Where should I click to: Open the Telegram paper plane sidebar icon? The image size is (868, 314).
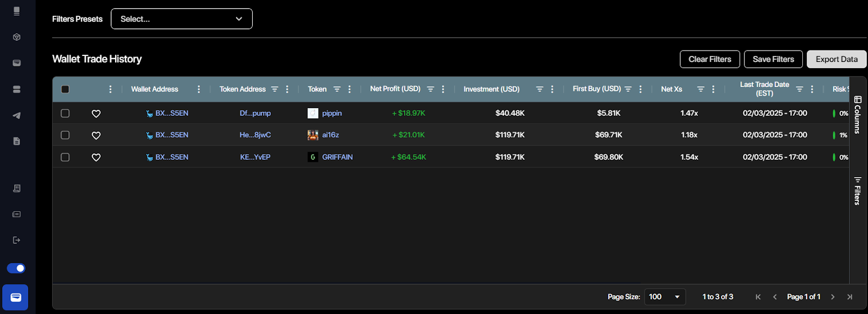[x=17, y=115]
